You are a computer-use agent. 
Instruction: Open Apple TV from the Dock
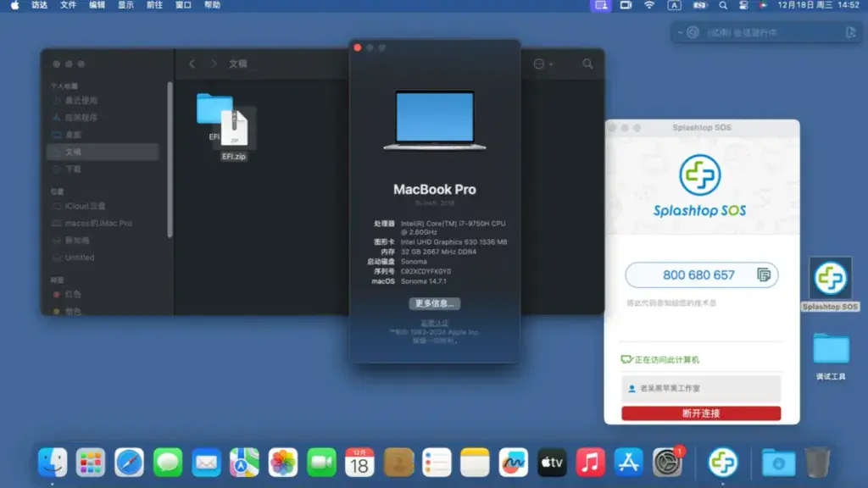[552, 462]
